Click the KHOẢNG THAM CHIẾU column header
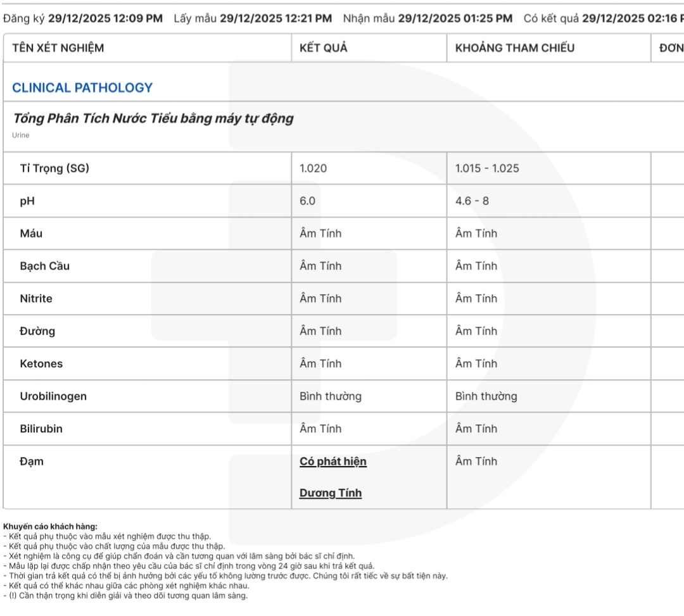The height and width of the screenshot is (616, 684). (515, 48)
